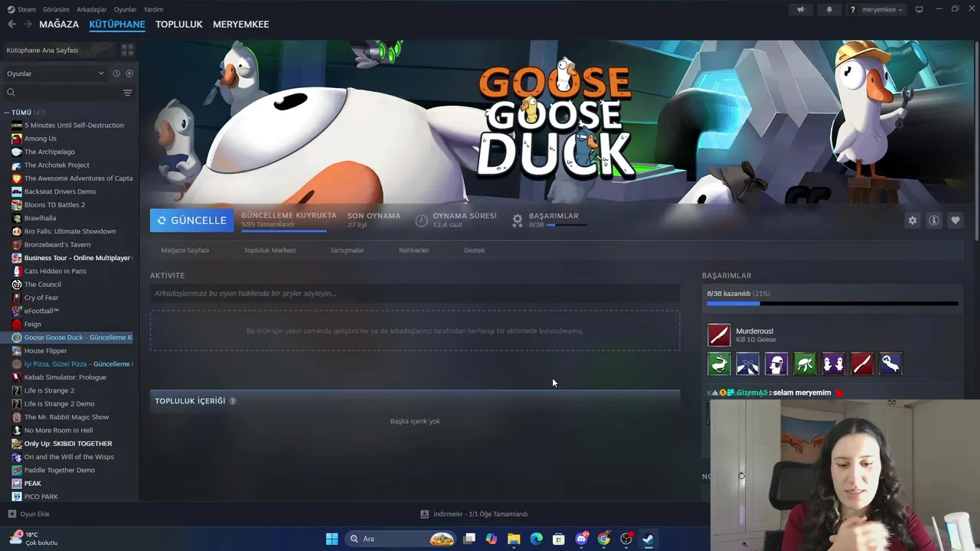
Task: Open the Tartışmalar link
Action: point(347,250)
